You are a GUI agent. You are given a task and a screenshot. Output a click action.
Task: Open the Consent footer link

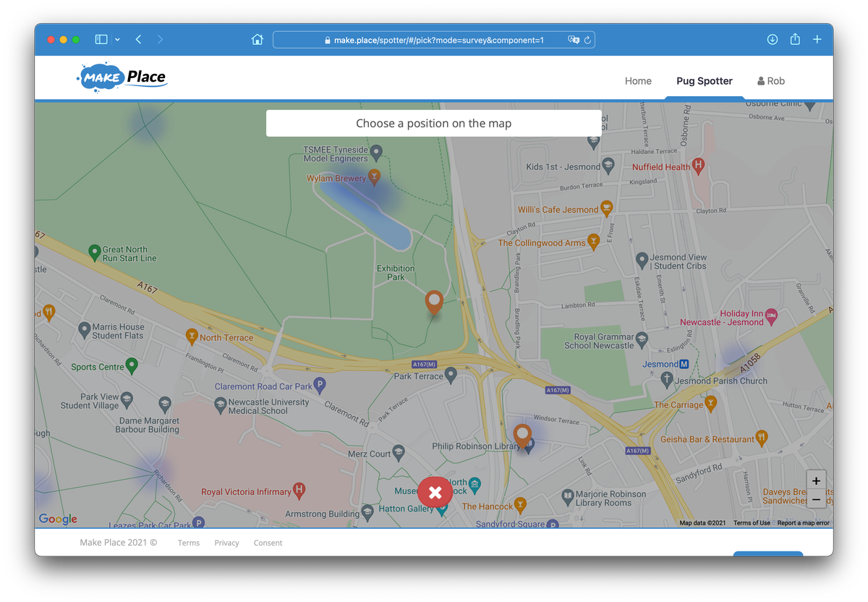268,543
